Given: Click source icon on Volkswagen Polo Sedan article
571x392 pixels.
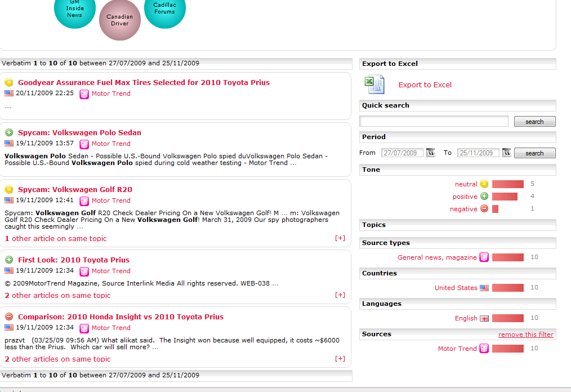Looking at the screenshot, I should pyautogui.click(x=84, y=144).
